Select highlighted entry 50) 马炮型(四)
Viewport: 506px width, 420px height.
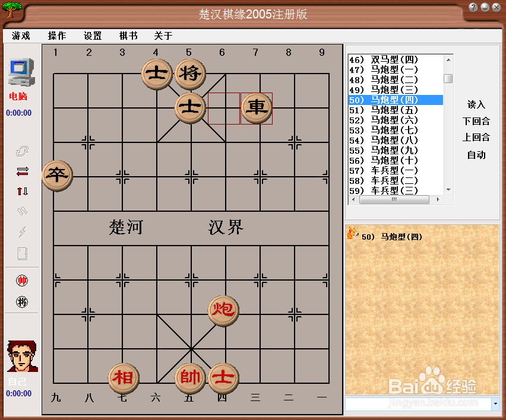[x=396, y=100]
